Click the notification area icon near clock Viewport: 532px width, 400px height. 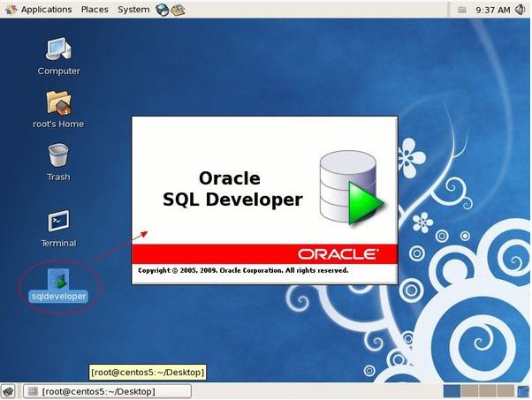pyautogui.click(x=462, y=10)
